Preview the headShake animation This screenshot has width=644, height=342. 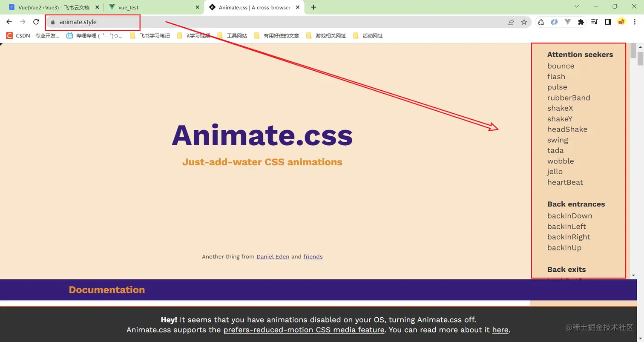[567, 129]
